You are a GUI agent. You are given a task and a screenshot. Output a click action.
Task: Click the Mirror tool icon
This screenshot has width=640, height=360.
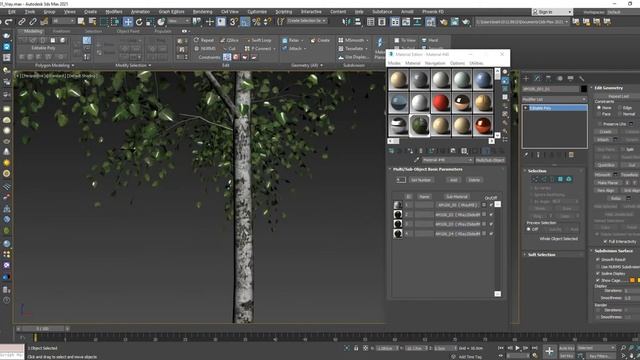(346, 22)
